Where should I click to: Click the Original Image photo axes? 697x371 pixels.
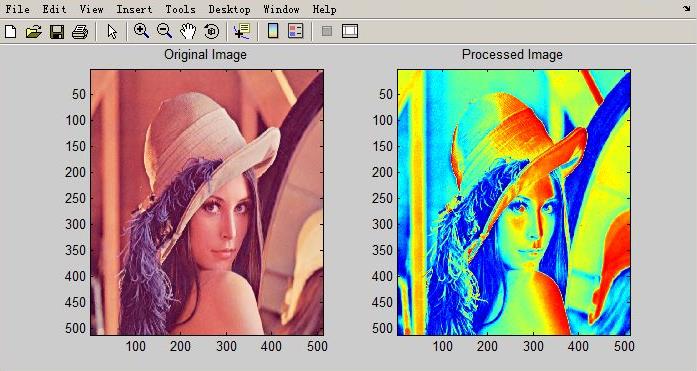coord(207,202)
